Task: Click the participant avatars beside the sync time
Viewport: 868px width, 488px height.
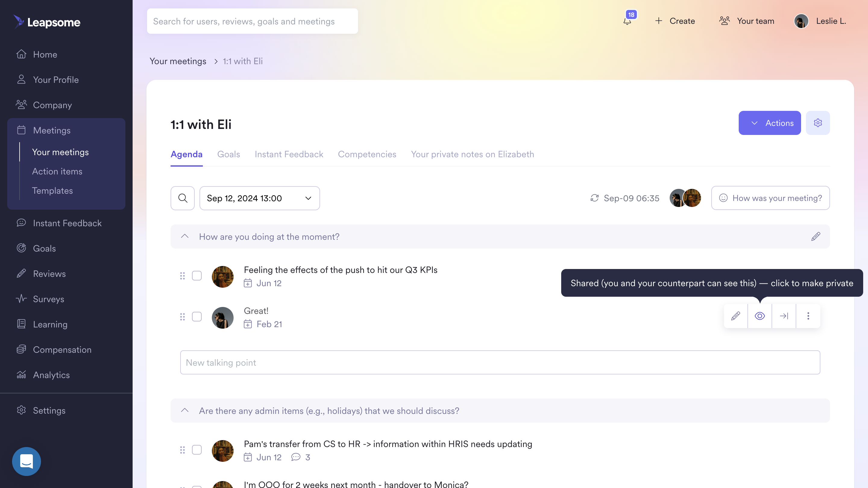Action: [685, 198]
